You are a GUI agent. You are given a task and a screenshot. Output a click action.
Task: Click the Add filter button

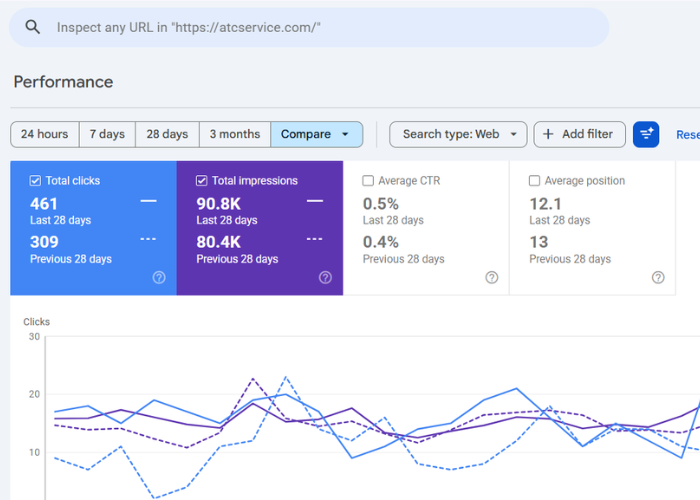(579, 134)
